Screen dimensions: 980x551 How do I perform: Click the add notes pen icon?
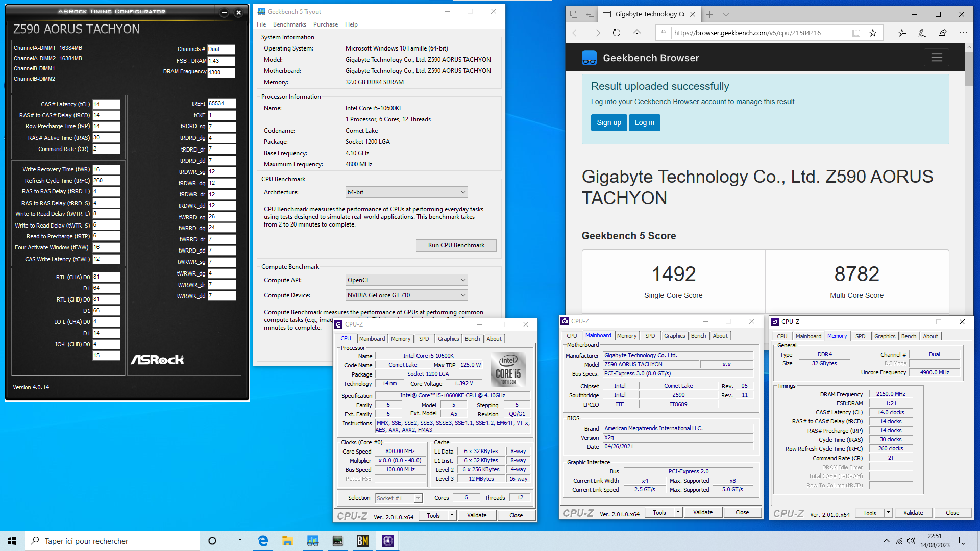click(922, 33)
